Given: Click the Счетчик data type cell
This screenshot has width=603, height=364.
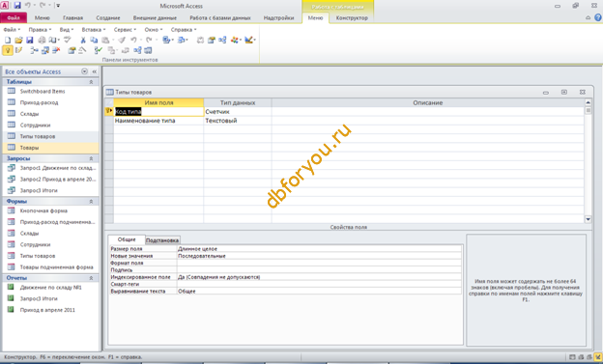Looking at the screenshot, I should [x=238, y=111].
